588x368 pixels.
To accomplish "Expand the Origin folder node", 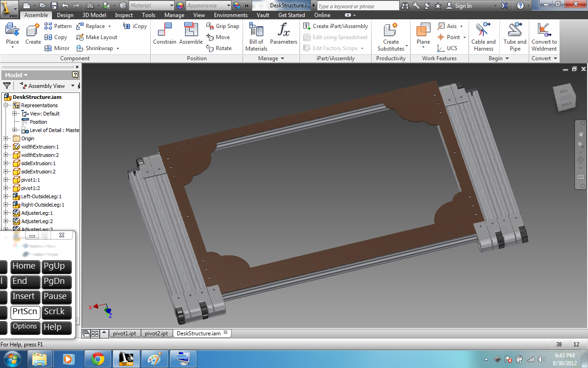I will pos(6,138).
